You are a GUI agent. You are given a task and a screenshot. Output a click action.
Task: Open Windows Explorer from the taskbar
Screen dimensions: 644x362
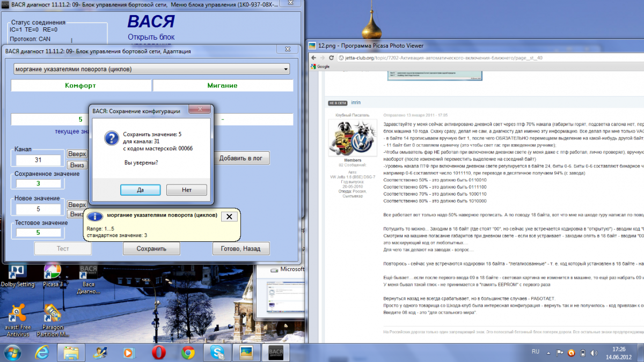pyautogui.click(x=71, y=352)
